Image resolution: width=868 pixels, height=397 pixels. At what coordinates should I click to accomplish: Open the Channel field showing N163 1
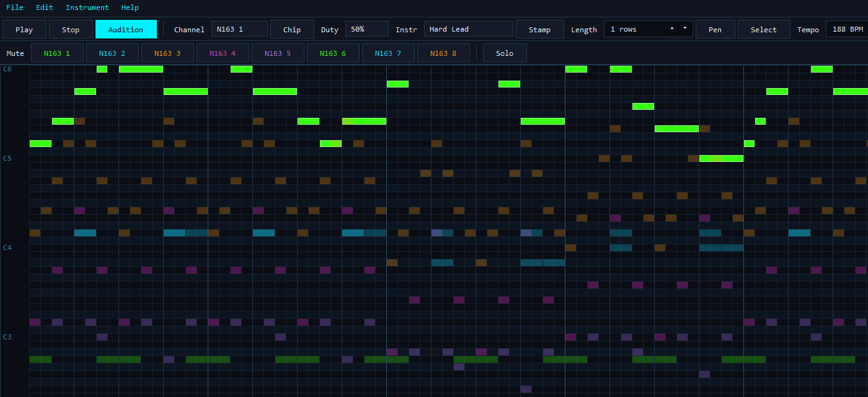click(239, 29)
